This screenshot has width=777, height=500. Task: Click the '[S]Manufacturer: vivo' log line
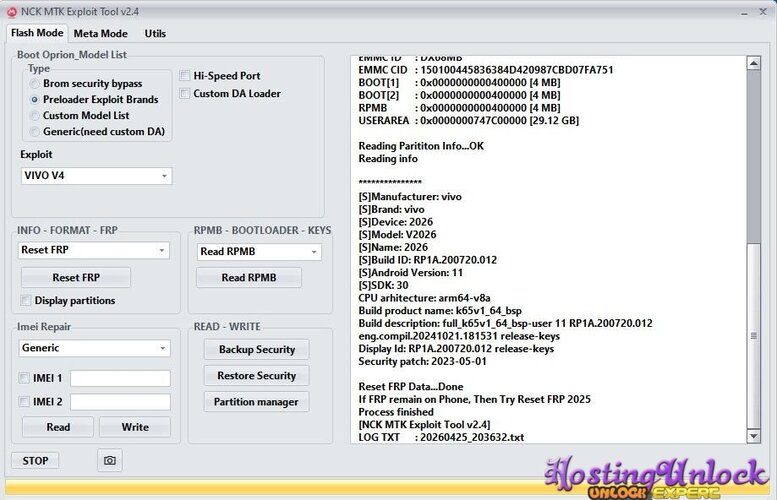[x=410, y=197]
